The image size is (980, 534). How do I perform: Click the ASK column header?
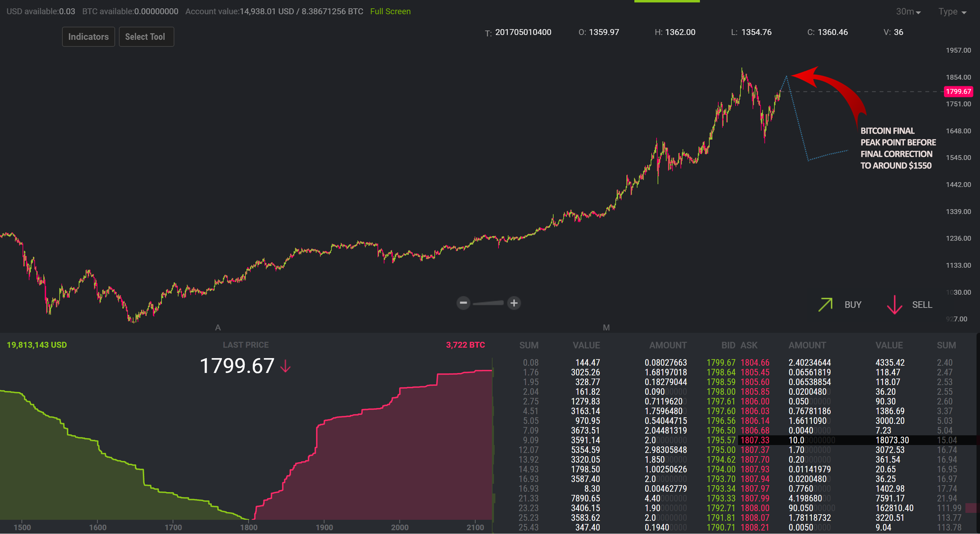tap(749, 345)
